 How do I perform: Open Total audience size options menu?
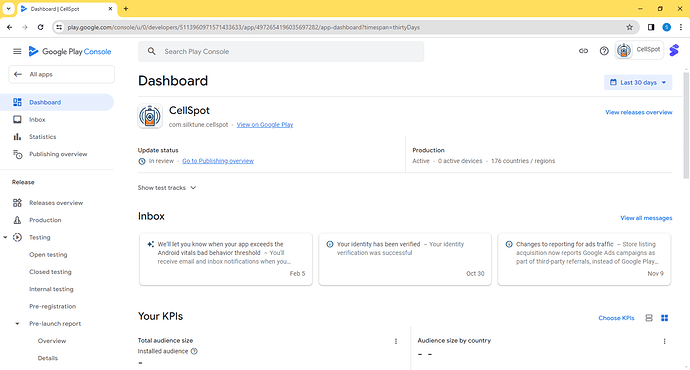coord(396,341)
